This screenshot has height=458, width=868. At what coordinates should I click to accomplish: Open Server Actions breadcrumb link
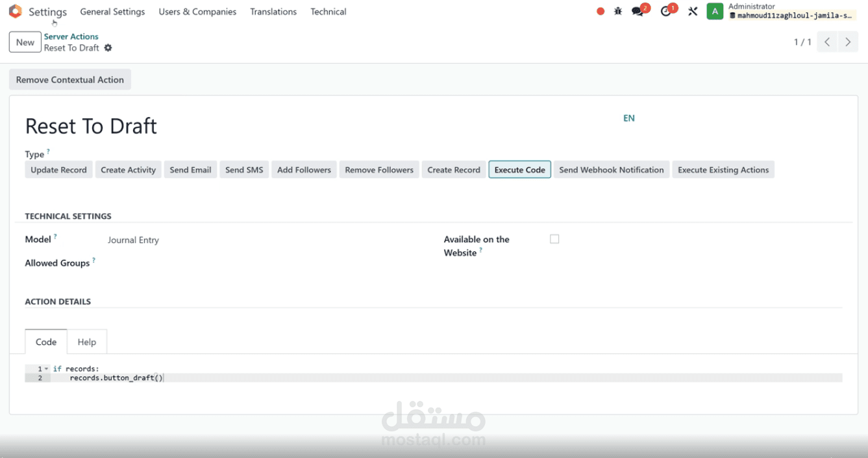(71, 36)
